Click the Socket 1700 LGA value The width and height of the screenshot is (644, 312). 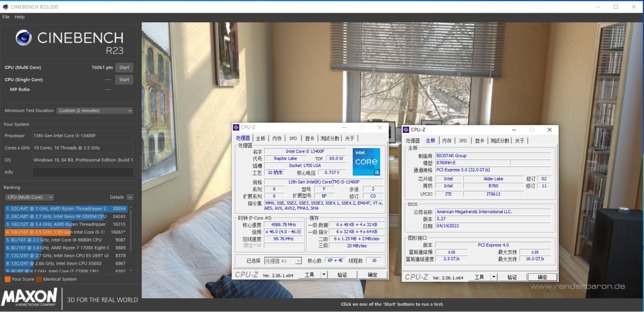pos(305,165)
